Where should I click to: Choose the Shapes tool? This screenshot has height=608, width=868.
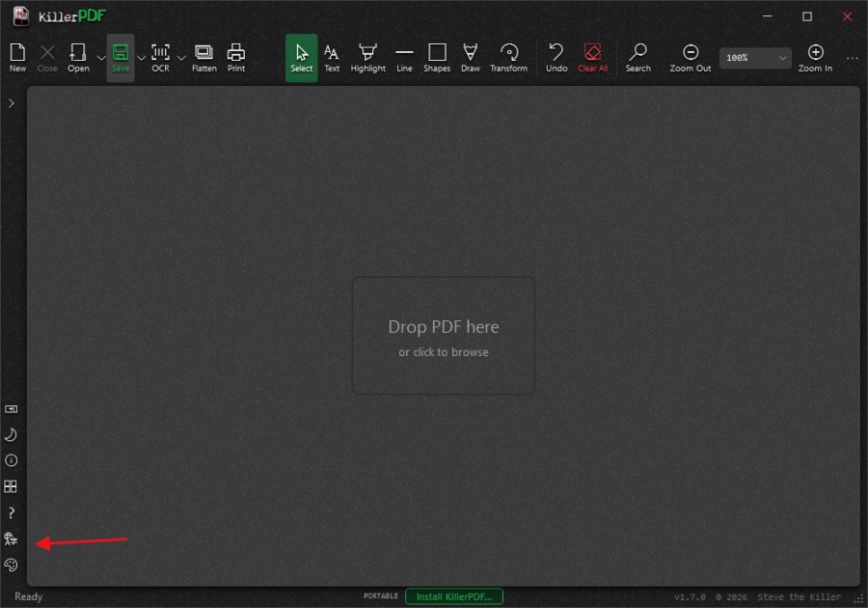[x=437, y=58]
